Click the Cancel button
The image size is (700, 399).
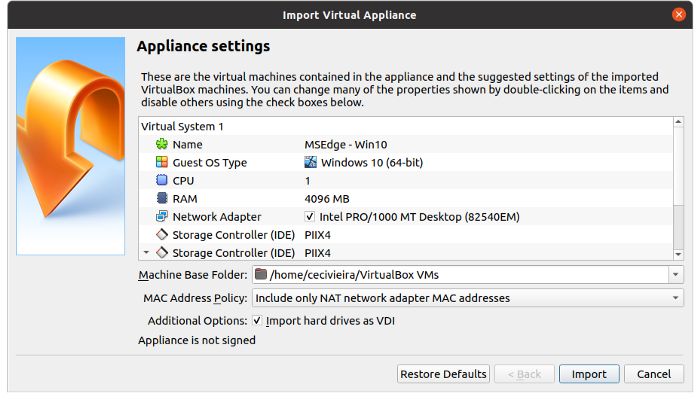click(x=654, y=374)
